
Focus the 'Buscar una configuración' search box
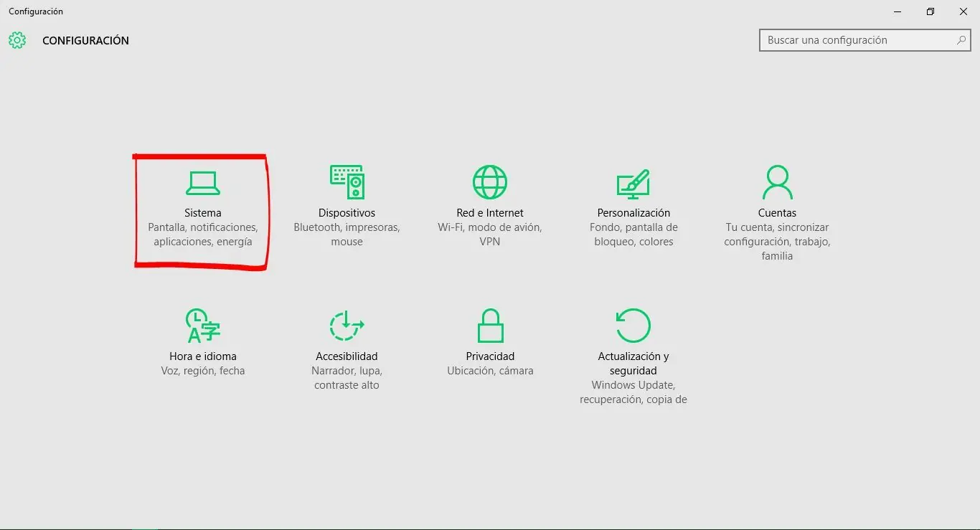865,40
